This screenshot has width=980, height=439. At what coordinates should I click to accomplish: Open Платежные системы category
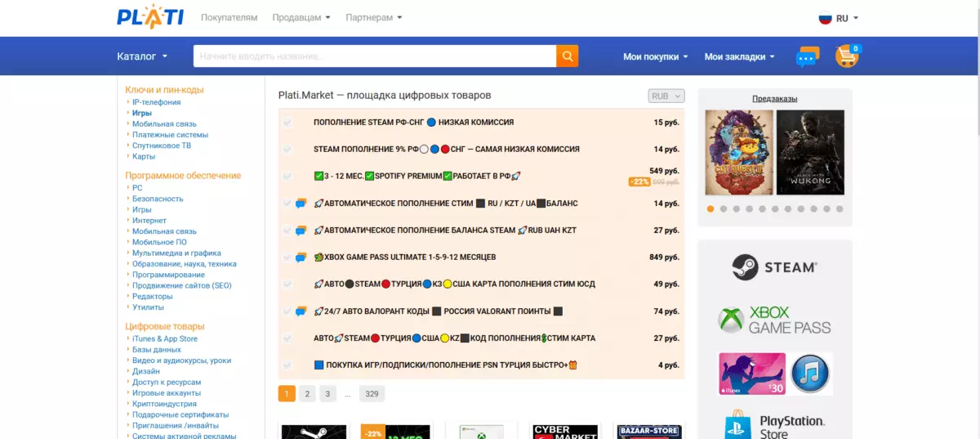point(170,135)
